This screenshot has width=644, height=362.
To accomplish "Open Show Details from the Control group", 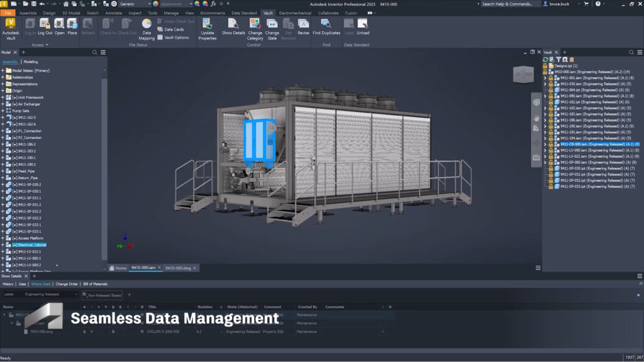I will click(x=233, y=24).
